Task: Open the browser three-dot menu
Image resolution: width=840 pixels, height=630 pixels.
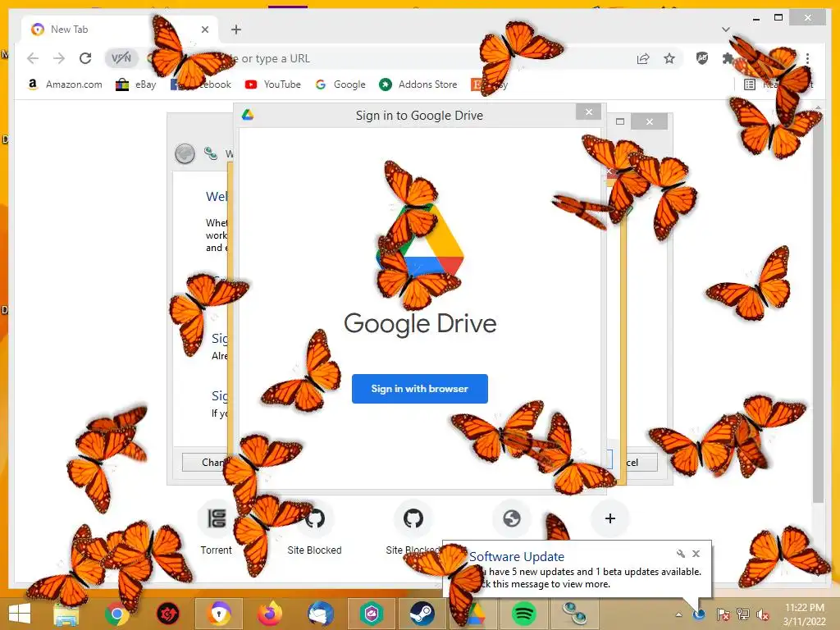Action: coord(807,58)
